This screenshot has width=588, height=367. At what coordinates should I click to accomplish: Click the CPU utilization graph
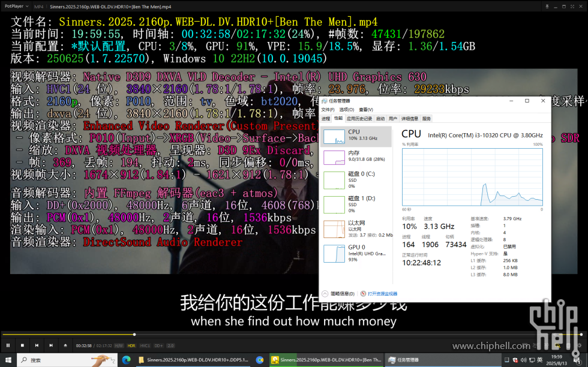[x=472, y=177]
